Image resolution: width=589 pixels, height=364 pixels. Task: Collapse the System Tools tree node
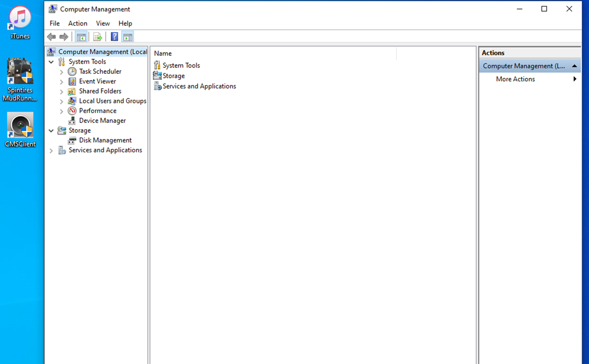[51, 62]
